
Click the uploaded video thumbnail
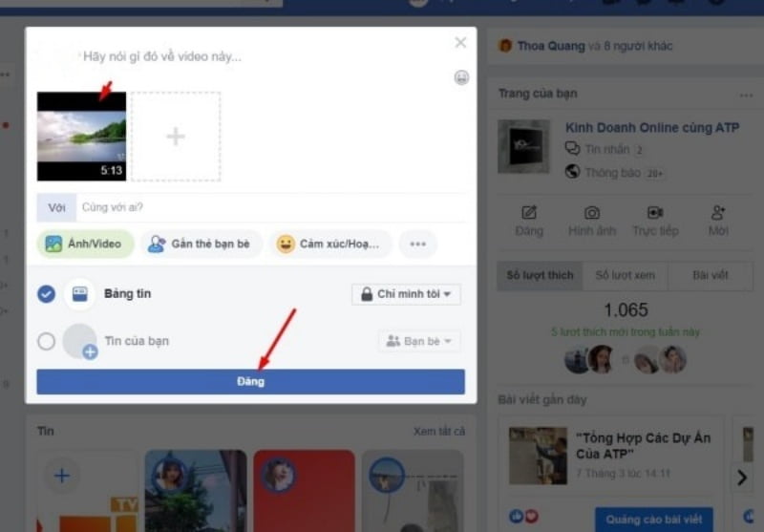[x=81, y=137]
